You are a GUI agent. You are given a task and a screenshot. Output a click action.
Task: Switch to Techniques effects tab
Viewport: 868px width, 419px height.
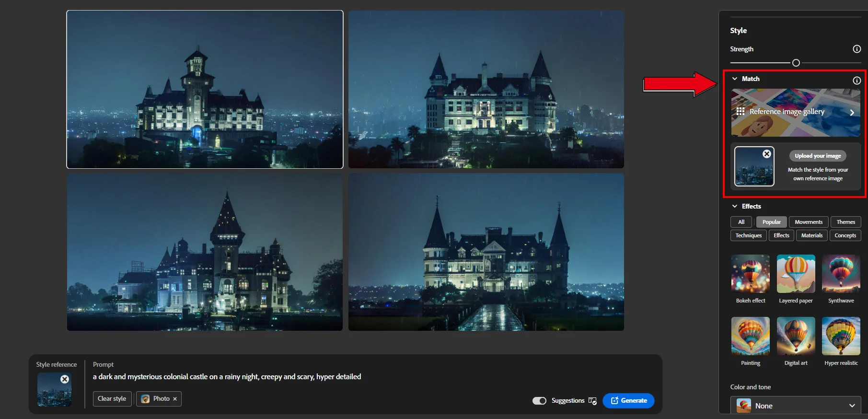point(749,235)
